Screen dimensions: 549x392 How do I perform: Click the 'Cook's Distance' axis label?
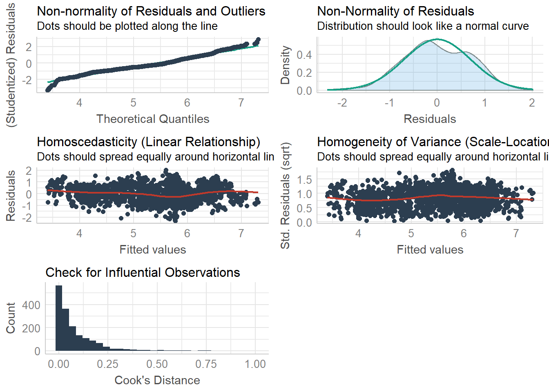coord(157,380)
